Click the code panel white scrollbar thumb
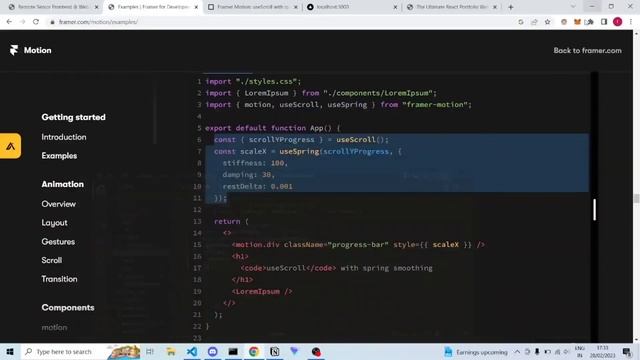 pos(594,209)
